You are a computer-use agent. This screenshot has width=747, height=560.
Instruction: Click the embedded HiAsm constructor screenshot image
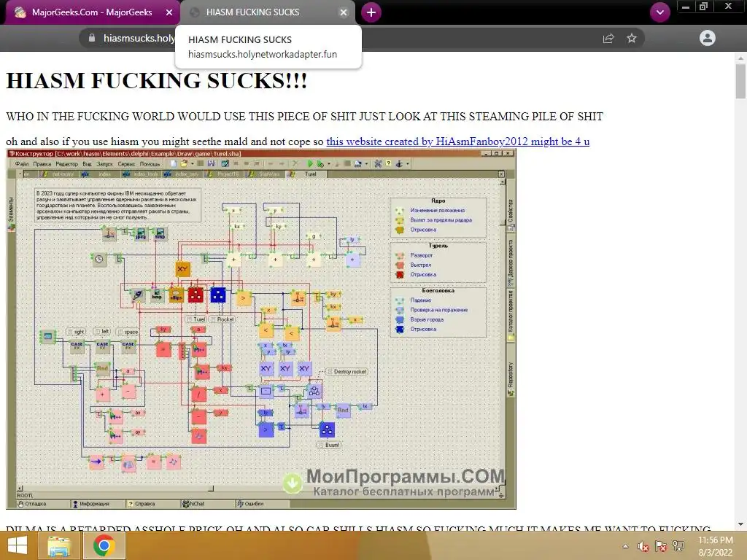(x=261, y=329)
